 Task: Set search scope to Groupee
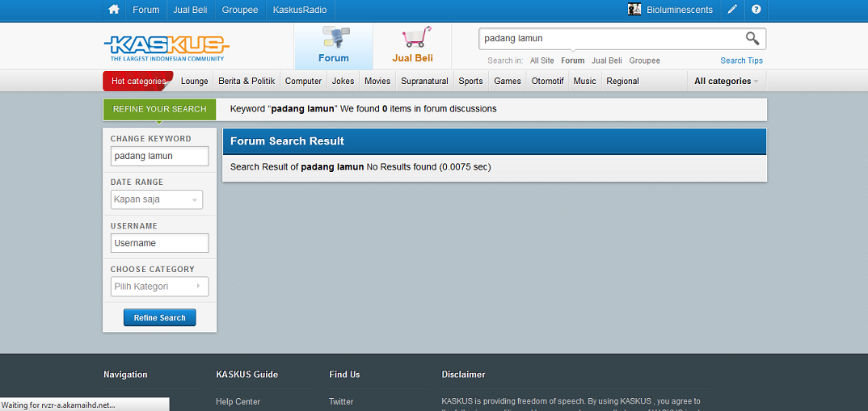point(644,61)
